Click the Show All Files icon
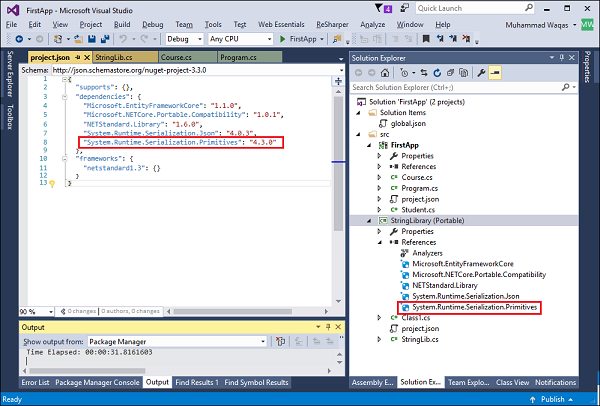600x406 pixels. click(465, 74)
